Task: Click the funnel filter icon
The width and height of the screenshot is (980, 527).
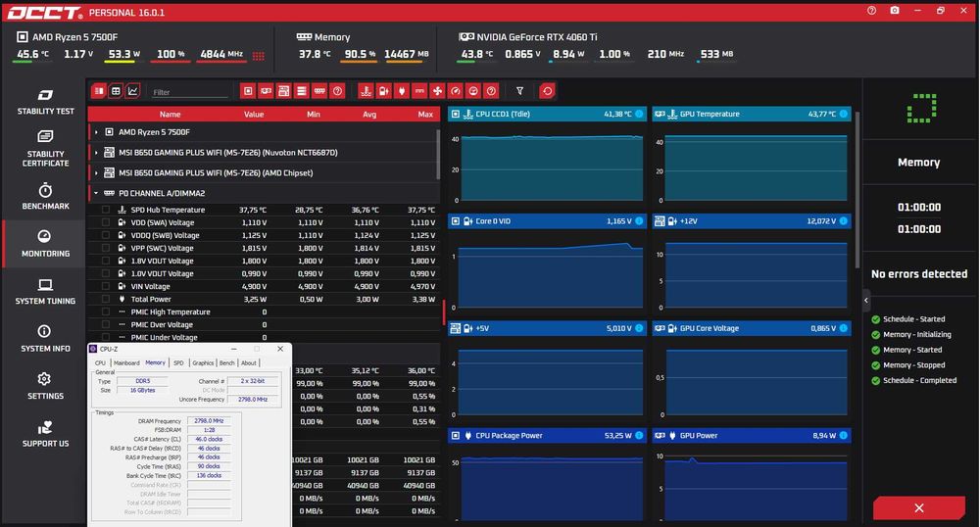Action: pyautogui.click(x=519, y=91)
